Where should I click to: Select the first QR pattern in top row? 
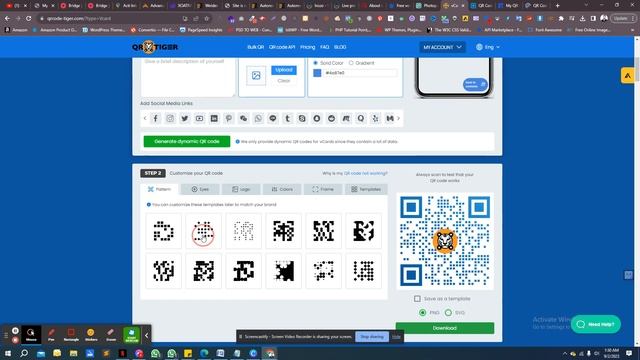164,231
